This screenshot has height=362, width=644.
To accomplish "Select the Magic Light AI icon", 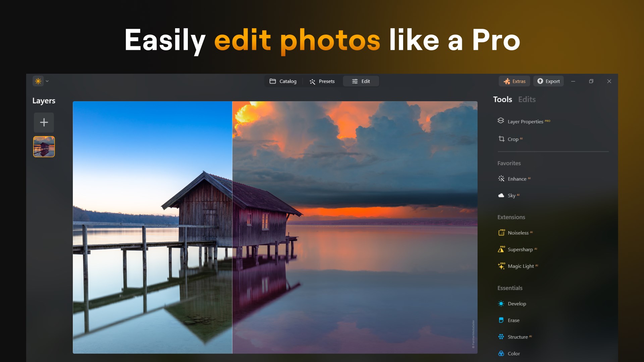I will pos(501,266).
